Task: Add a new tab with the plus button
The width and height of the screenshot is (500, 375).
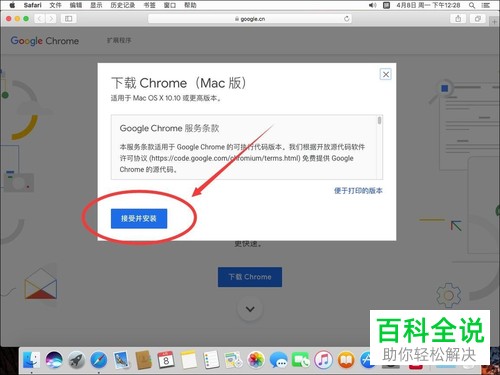Action: [495, 22]
